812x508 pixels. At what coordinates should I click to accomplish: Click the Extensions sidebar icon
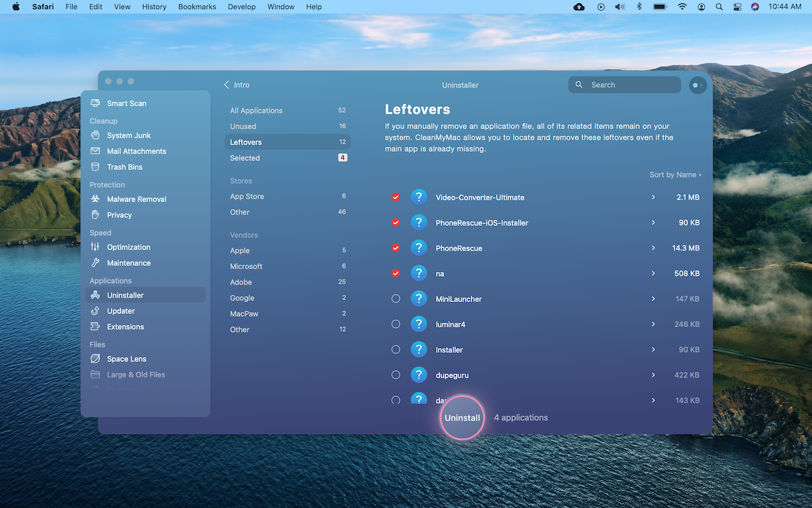point(95,327)
